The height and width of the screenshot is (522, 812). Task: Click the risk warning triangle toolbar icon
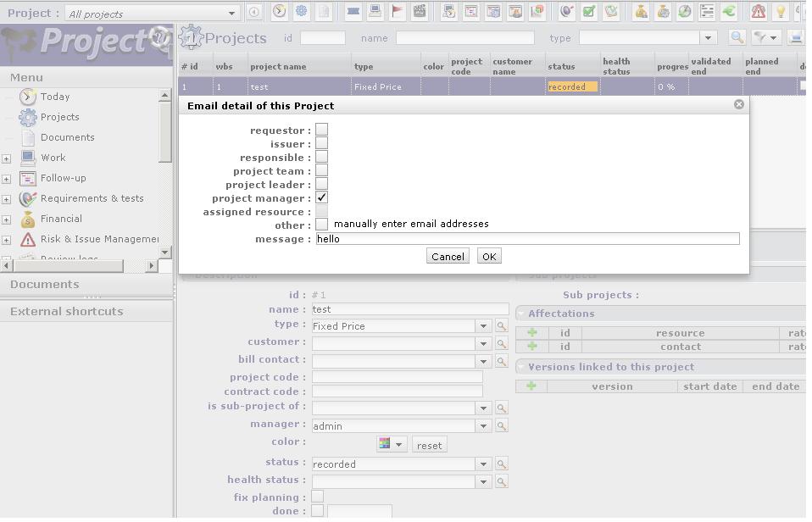click(x=758, y=12)
